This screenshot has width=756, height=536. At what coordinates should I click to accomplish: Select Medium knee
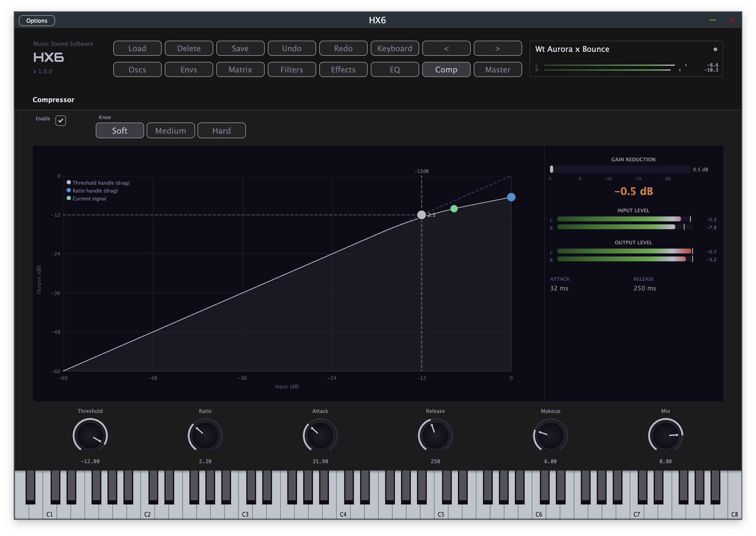tap(171, 130)
